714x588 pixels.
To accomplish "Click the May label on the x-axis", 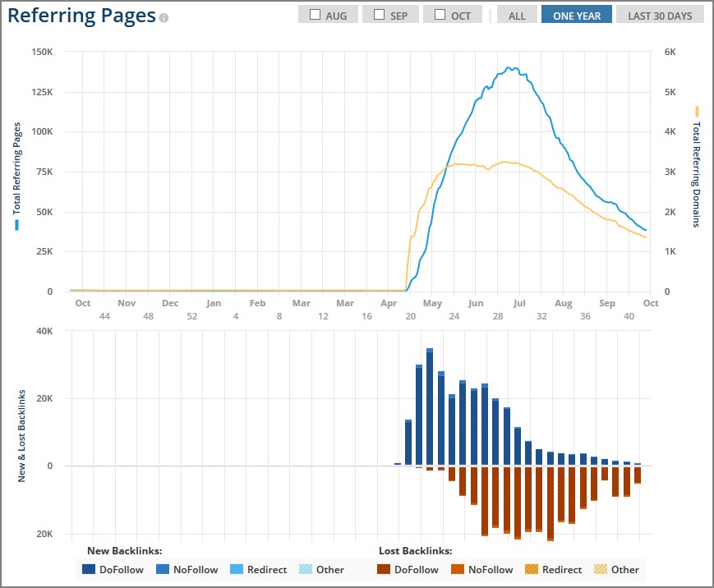I will (432, 303).
